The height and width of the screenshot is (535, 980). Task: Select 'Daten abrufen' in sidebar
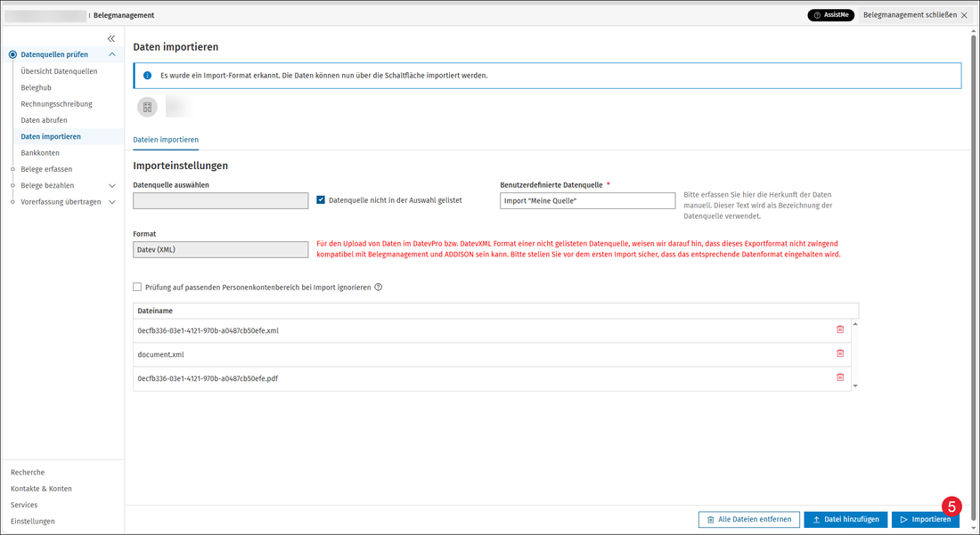(x=44, y=120)
